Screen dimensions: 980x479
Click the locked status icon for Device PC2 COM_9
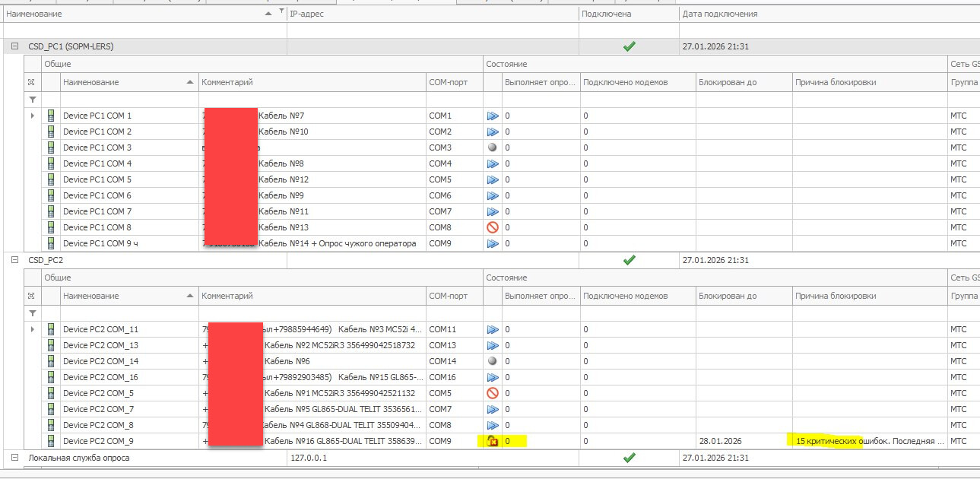[493, 441]
